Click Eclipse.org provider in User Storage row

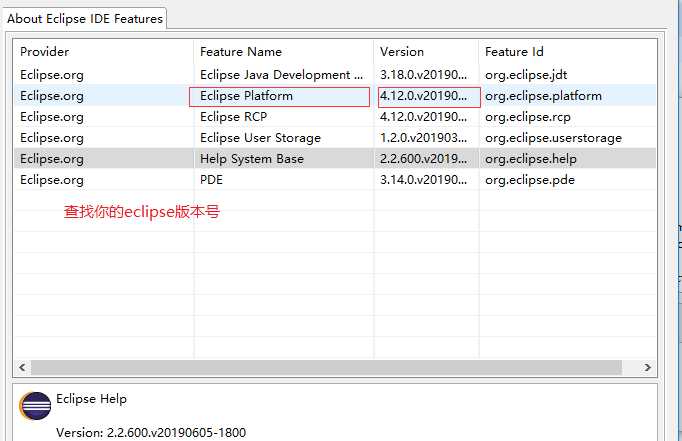pos(52,138)
